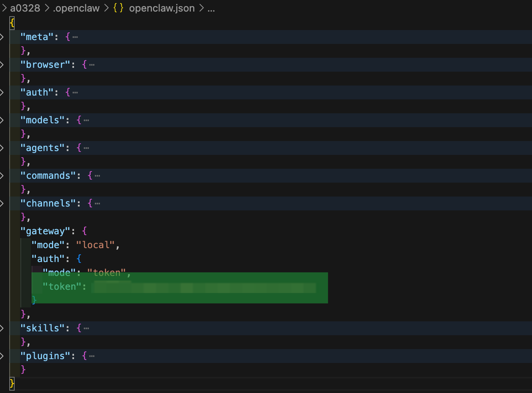Open the a0328 breadcrumb folder
This screenshot has height=393, width=532.
pos(25,8)
